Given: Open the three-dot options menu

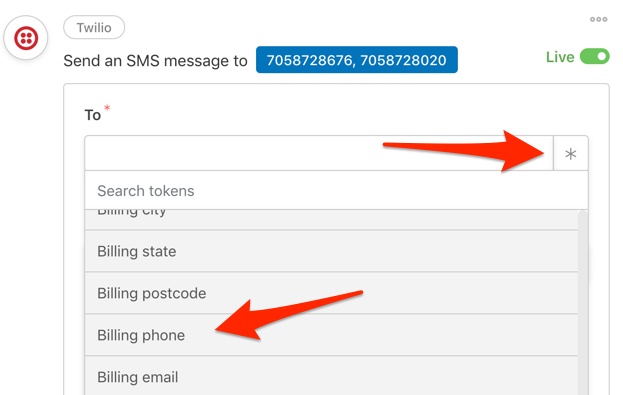Looking at the screenshot, I should click(x=598, y=19).
